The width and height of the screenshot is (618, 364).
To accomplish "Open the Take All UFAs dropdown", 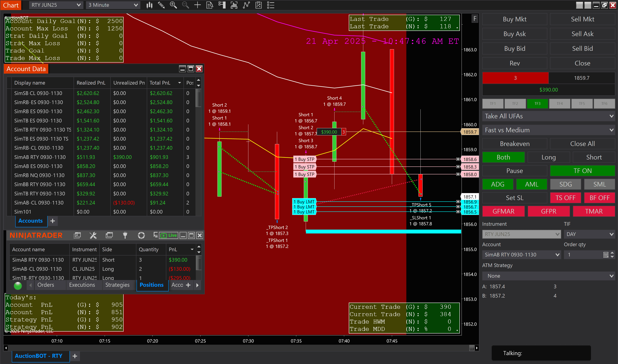I will [x=549, y=116].
